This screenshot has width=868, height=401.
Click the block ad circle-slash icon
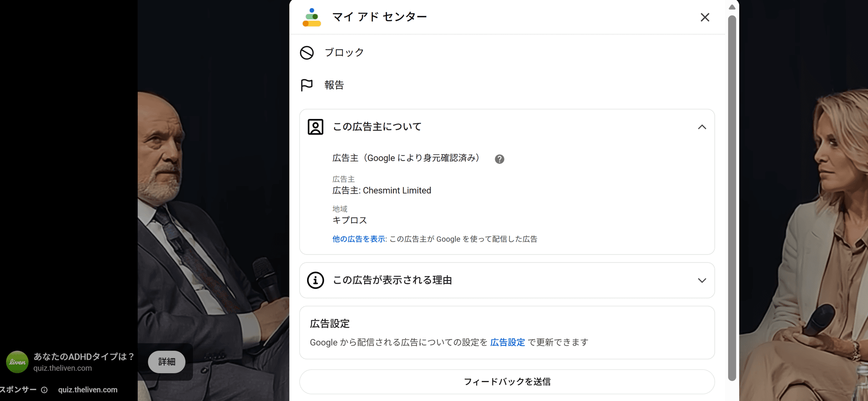pyautogui.click(x=307, y=53)
